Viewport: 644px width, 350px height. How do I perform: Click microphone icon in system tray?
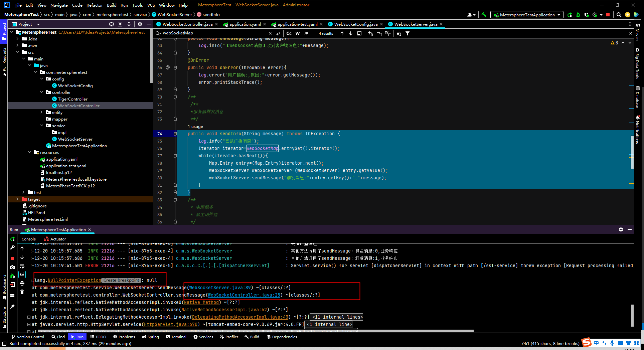point(612,343)
